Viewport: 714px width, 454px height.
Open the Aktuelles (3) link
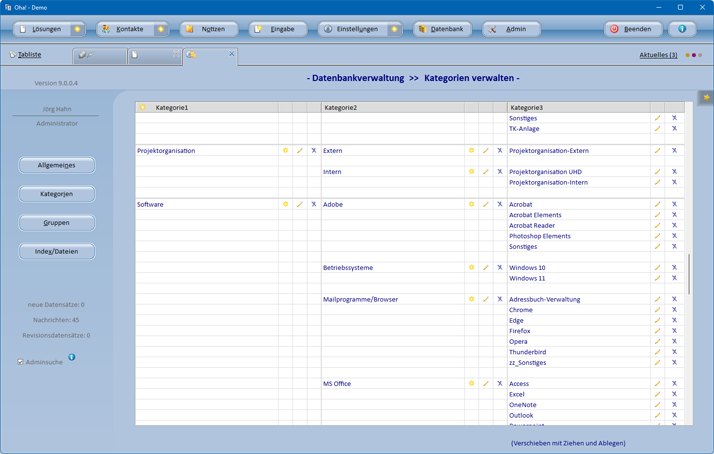point(658,55)
